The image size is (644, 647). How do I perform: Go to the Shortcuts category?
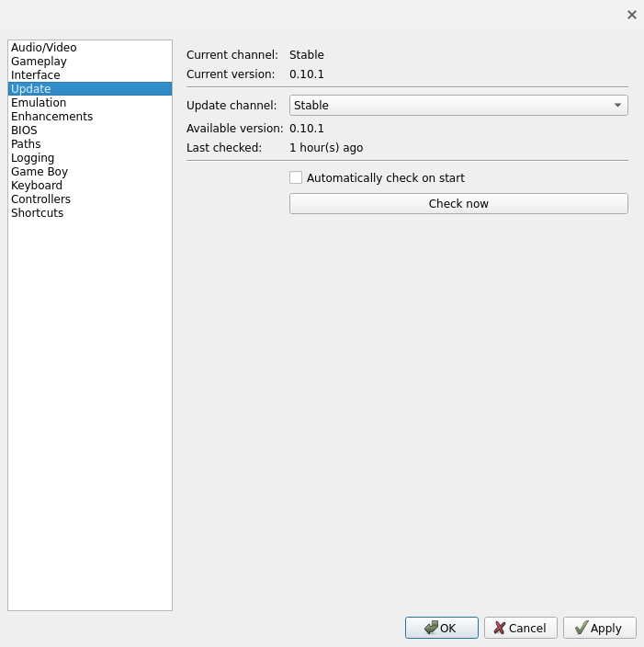(x=90, y=213)
